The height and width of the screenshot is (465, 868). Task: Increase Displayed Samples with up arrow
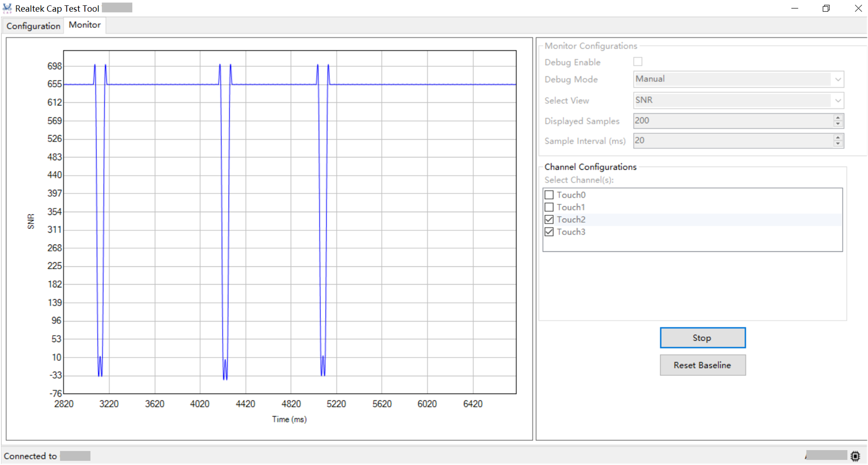click(x=838, y=117)
